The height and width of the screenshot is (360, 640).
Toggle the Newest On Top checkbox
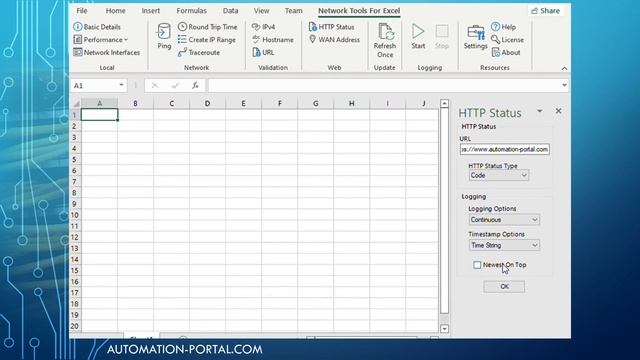coord(477,265)
